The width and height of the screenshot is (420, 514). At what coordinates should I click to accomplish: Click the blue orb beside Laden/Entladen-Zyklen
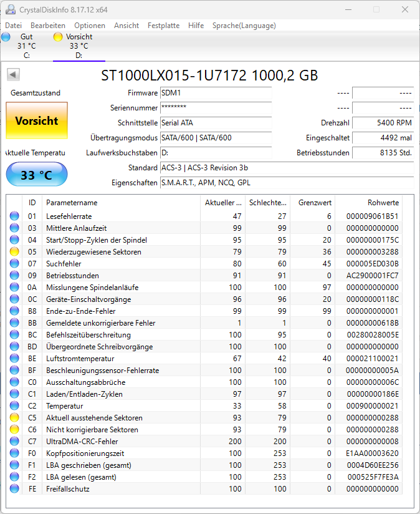[x=14, y=394]
